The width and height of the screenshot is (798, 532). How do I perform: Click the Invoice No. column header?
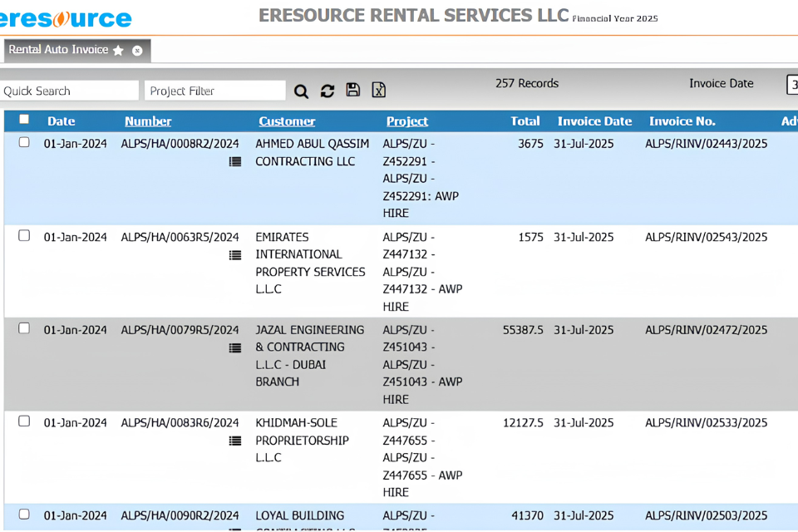[682, 121]
